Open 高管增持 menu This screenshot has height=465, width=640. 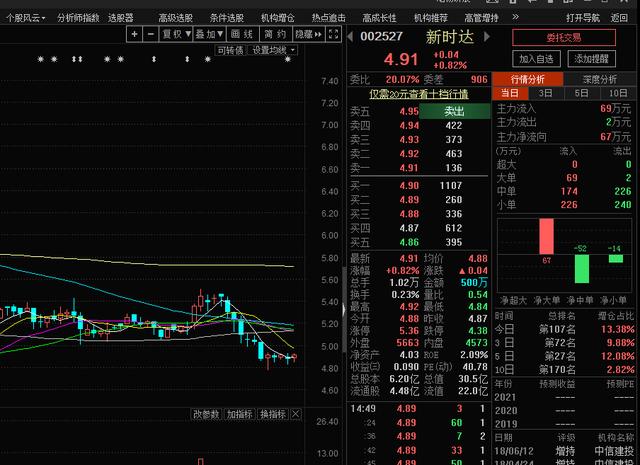click(x=481, y=18)
